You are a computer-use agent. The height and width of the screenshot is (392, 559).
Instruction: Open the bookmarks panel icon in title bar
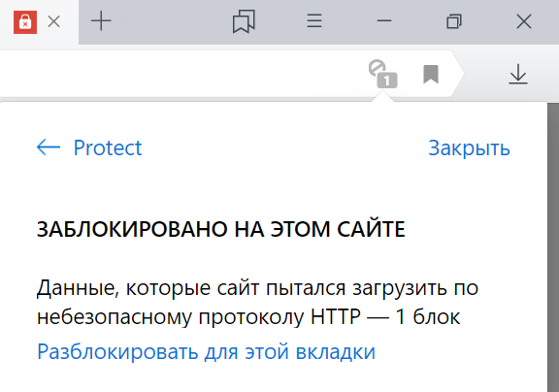(244, 21)
